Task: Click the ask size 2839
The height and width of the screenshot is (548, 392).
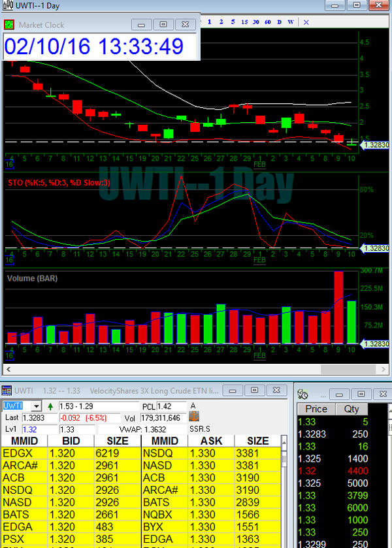Action: point(248,502)
